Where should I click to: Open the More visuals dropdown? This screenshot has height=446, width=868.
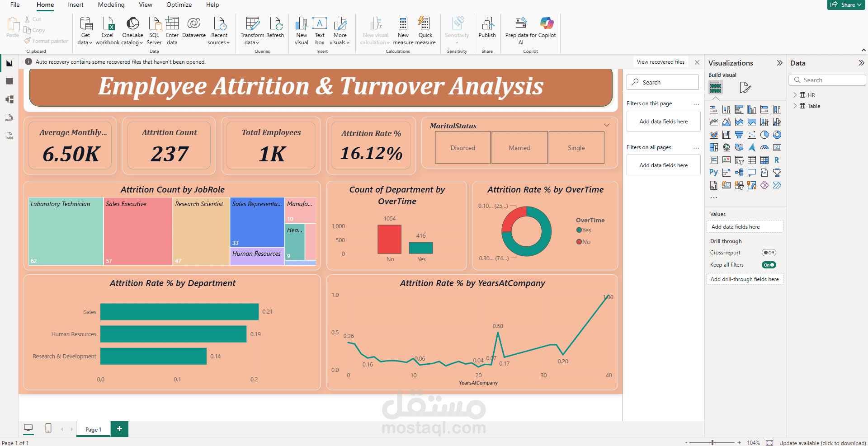pos(340,31)
